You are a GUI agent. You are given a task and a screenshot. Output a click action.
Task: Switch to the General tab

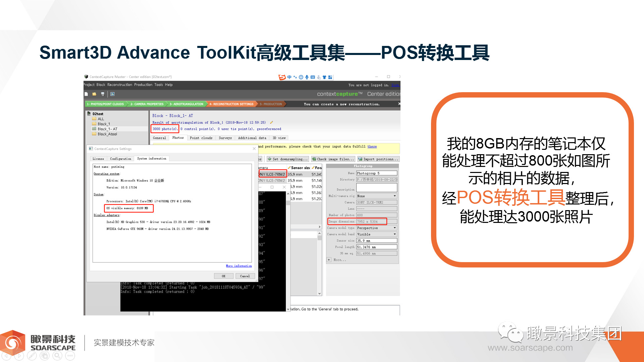pos(159,138)
